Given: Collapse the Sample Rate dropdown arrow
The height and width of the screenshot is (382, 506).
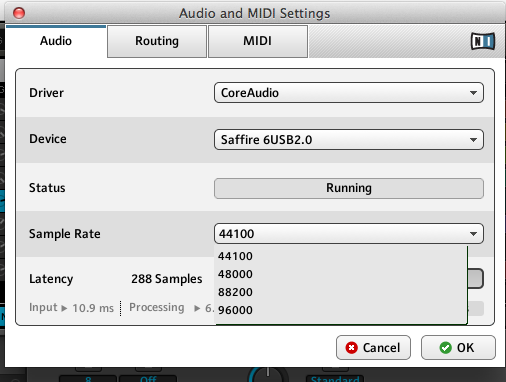Looking at the screenshot, I should tap(473, 234).
